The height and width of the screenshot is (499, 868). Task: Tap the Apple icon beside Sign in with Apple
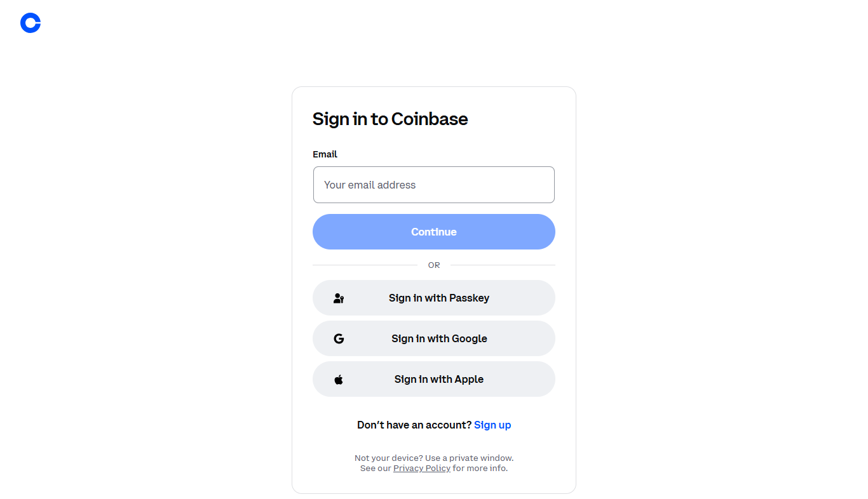339,379
